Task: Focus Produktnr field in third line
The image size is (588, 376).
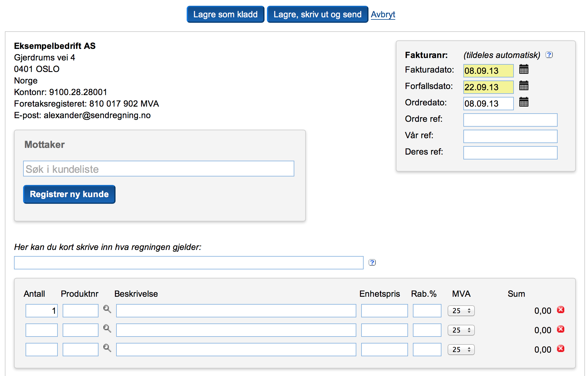Action: (81, 350)
